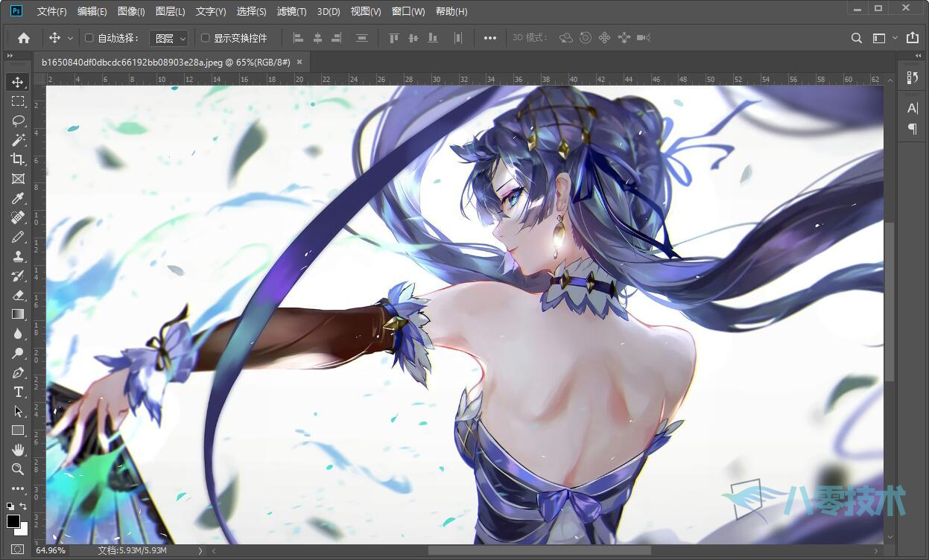929x560 pixels.
Task: Open the 选择(S) menu
Action: (251, 11)
